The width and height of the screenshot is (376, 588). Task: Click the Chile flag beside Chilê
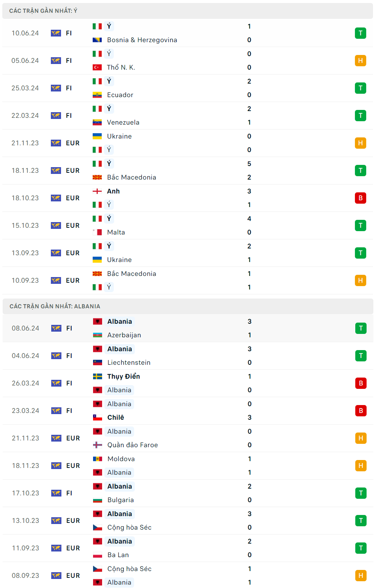[98, 417]
